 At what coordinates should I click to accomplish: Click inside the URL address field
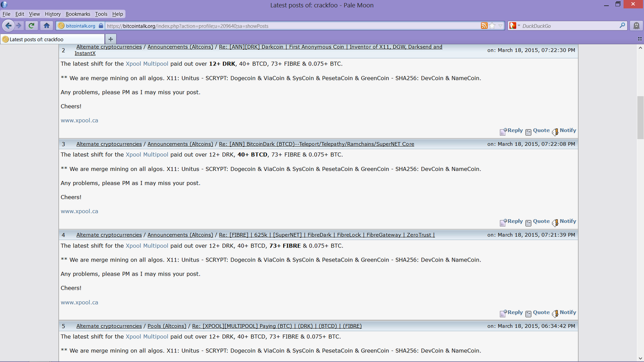pos(292,26)
